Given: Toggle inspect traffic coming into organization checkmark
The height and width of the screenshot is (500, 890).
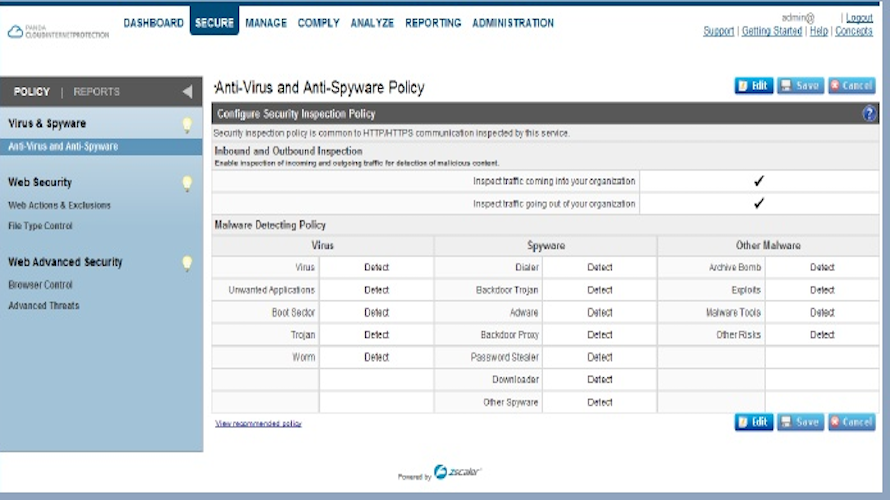Looking at the screenshot, I should pos(759,181).
